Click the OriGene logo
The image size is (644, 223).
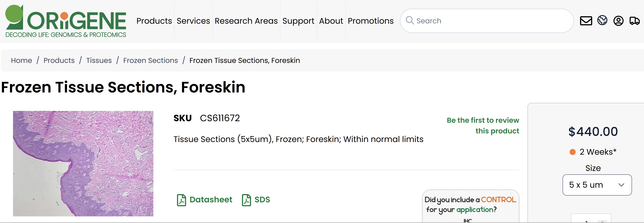[x=65, y=21]
